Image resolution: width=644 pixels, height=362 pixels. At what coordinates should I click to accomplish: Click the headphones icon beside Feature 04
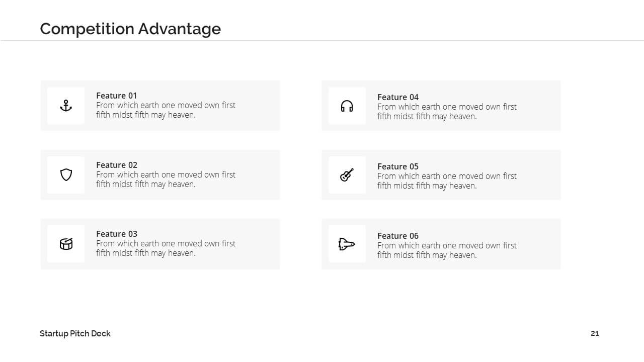(347, 106)
